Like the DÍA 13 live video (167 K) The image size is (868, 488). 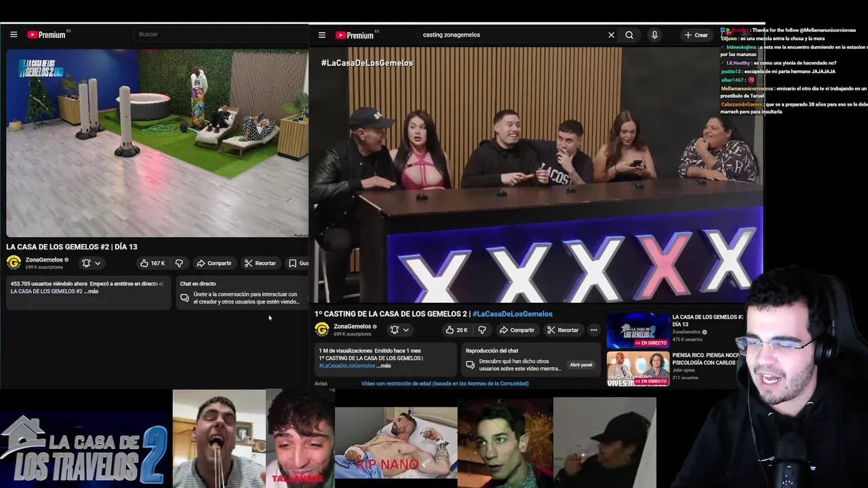point(153,263)
